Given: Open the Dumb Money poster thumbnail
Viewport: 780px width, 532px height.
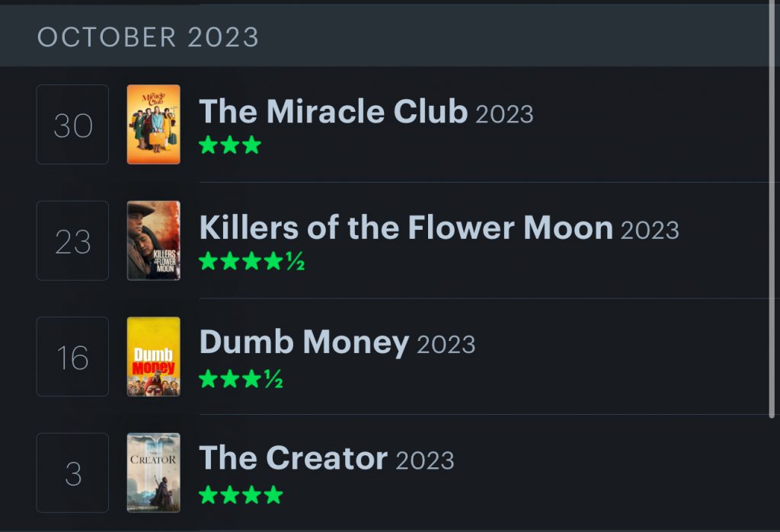Looking at the screenshot, I should click(154, 356).
